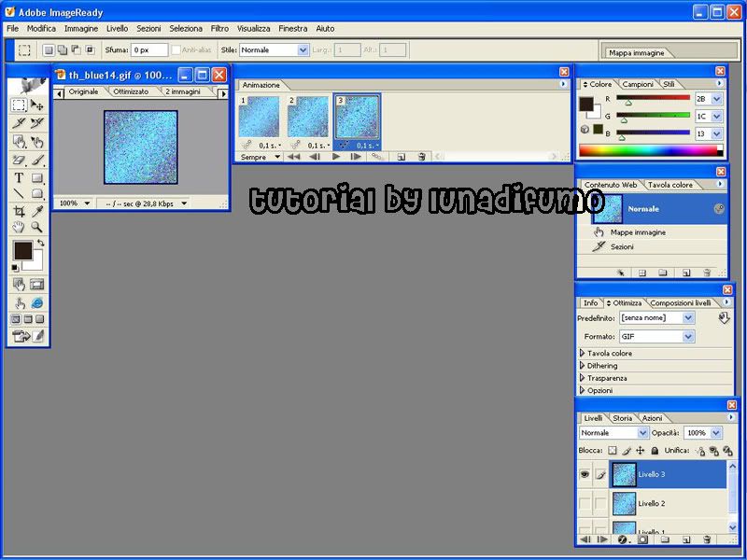The width and height of the screenshot is (747, 560).
Task: Preview in Internet Explorer browser icon
Action: [x=37, y=302]
